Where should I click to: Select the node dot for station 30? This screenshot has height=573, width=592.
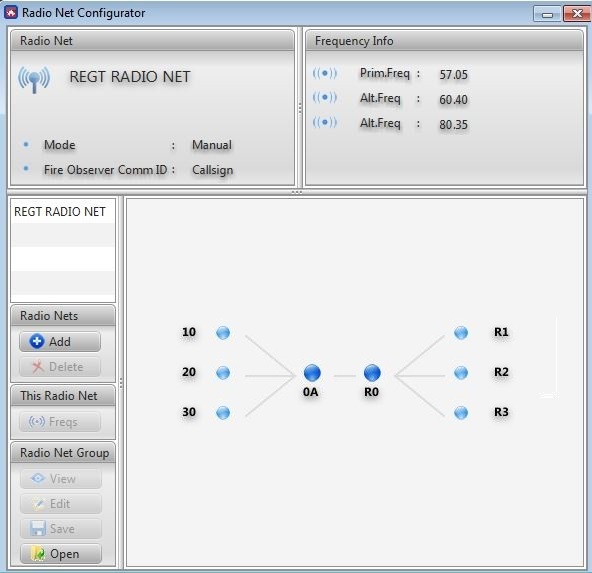[x=223, y=413]
